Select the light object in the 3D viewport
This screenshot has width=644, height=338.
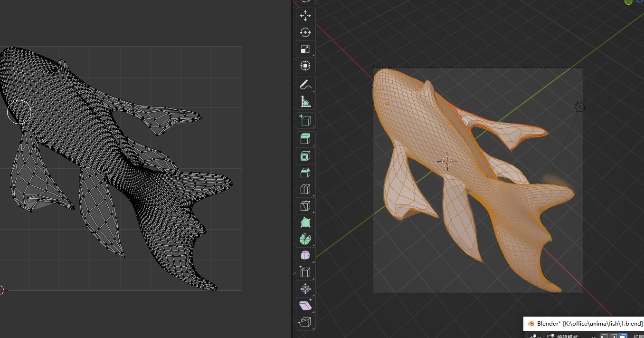pos(579,107)
